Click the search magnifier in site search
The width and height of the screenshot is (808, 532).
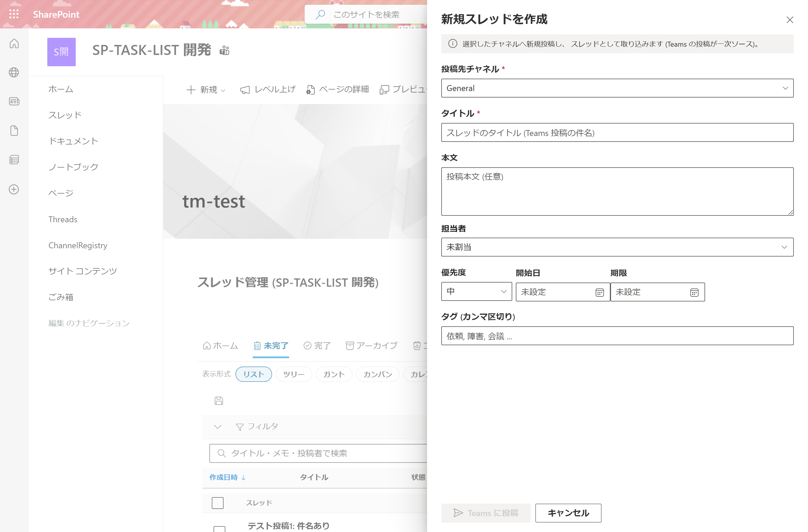[x=320, y=14]
